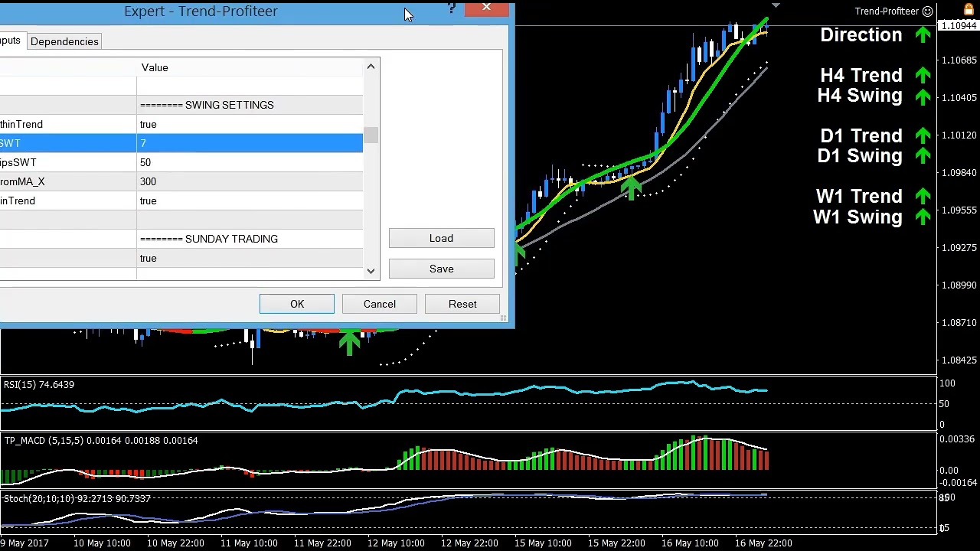
Task: Click the Cancel button
Action: click(x=380, y=304)
